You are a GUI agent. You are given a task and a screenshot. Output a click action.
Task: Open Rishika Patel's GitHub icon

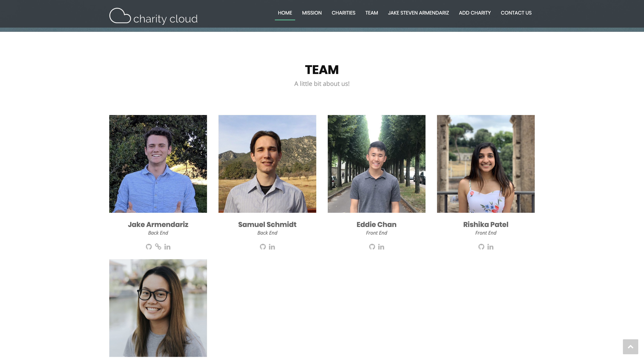[481, 247]
